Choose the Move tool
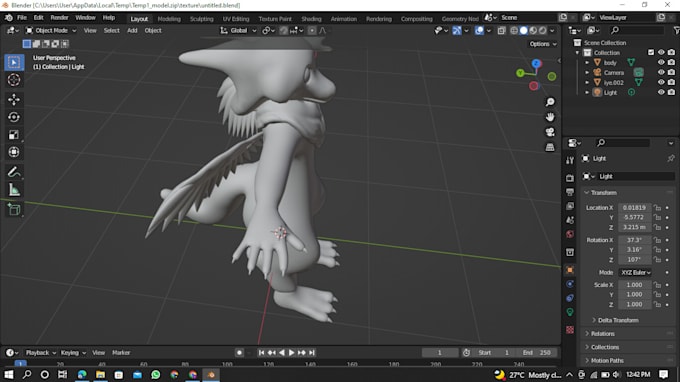 [x=14, y=99]
